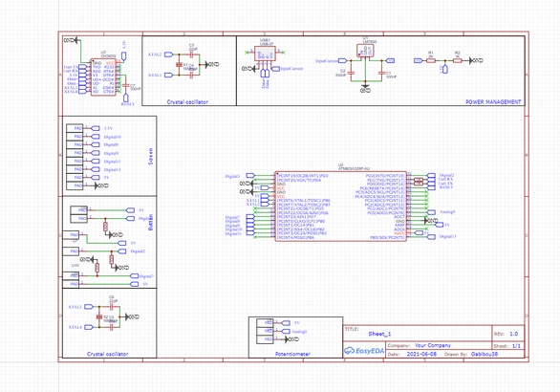This screenshot has height=392, width=560.
Task: Click the LM7805 voltage regulator symbol
Action: (x=365, y=51)
